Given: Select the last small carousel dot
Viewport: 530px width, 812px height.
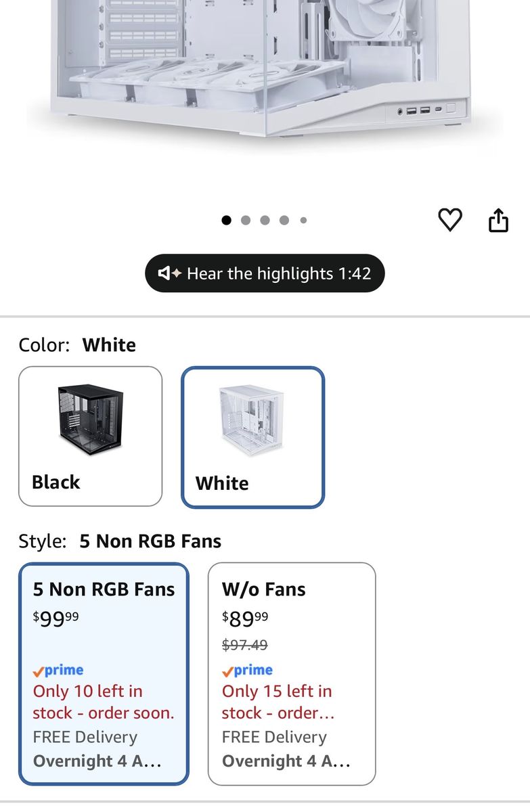Looking at the screenshot, I should [x=303, y=220].
